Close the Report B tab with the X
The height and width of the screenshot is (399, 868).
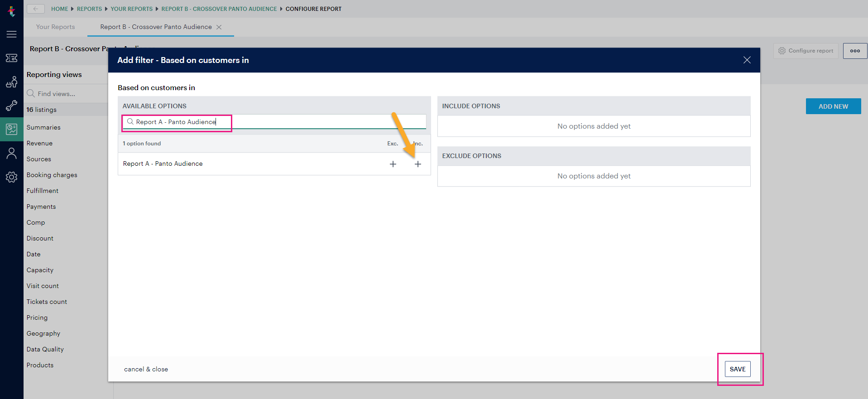coord(219,27)
